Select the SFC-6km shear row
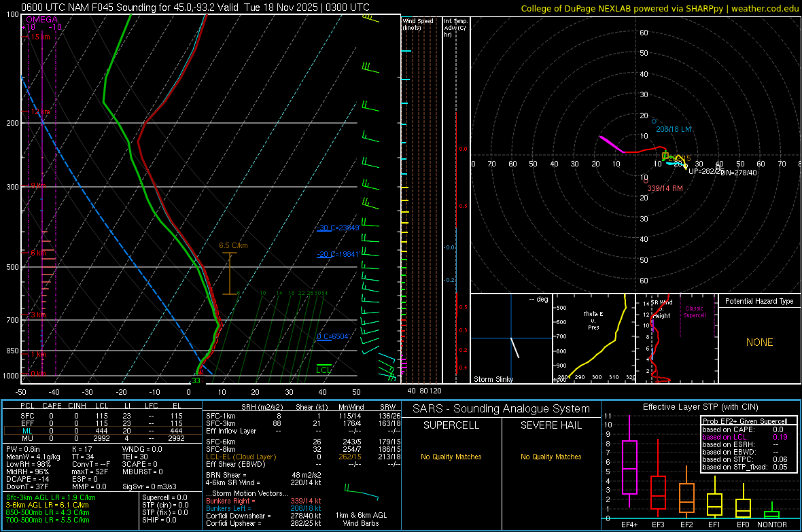The height and width of the screenshot is (532, 802). (x=303, y=442)
